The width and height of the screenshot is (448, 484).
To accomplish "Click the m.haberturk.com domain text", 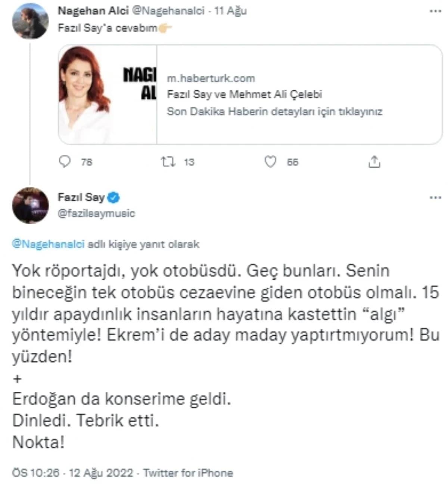I will click(211, 78).
